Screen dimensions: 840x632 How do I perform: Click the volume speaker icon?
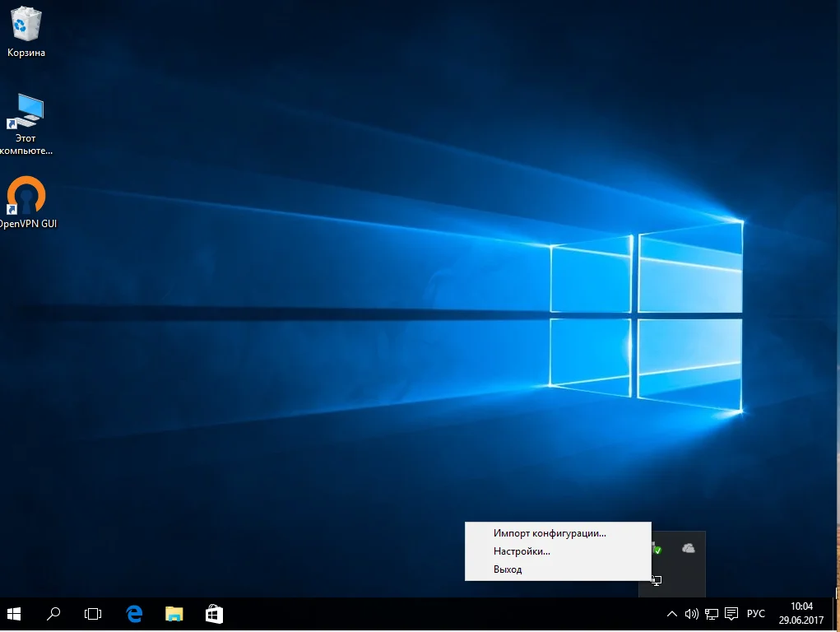pyautogui.click(x=691, y=614)
